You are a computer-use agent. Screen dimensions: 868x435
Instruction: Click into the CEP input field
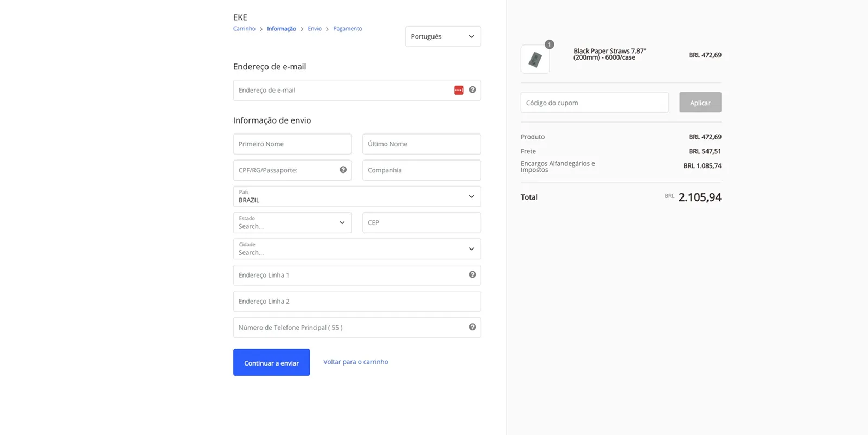[422, 222]
